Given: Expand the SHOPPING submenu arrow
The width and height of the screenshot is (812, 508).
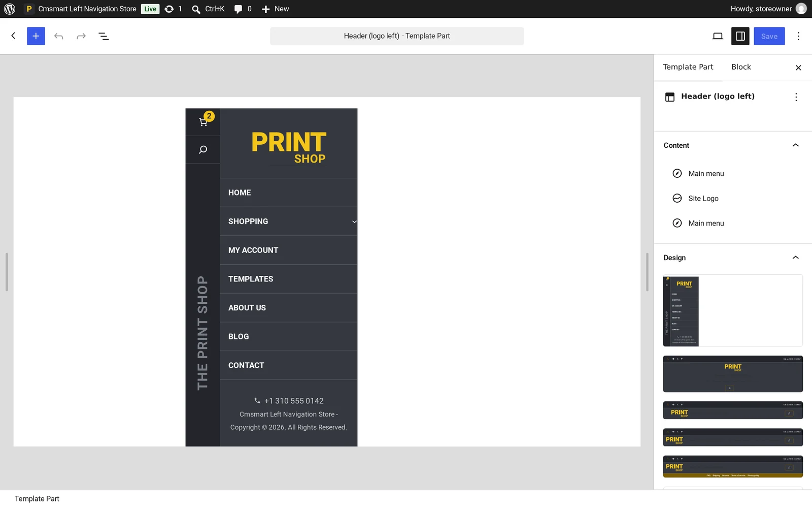Looking at the screenshot, I should tap(354, 221).
